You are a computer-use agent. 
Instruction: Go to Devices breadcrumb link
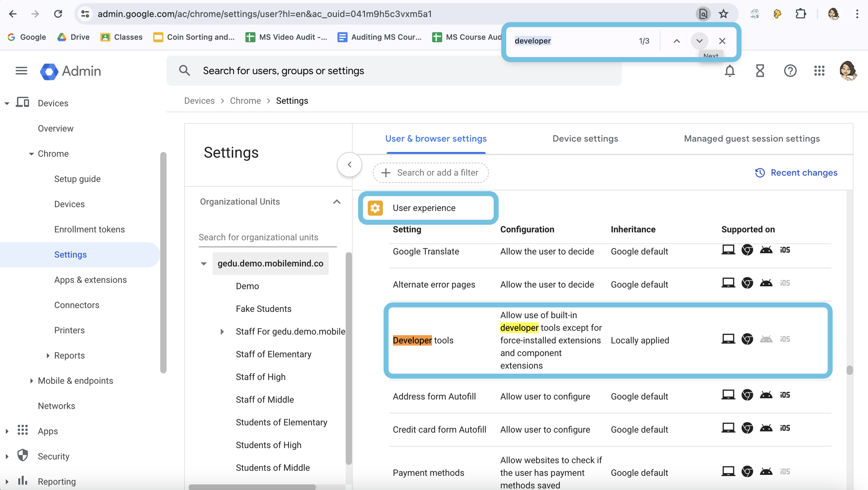pos(199,101)
